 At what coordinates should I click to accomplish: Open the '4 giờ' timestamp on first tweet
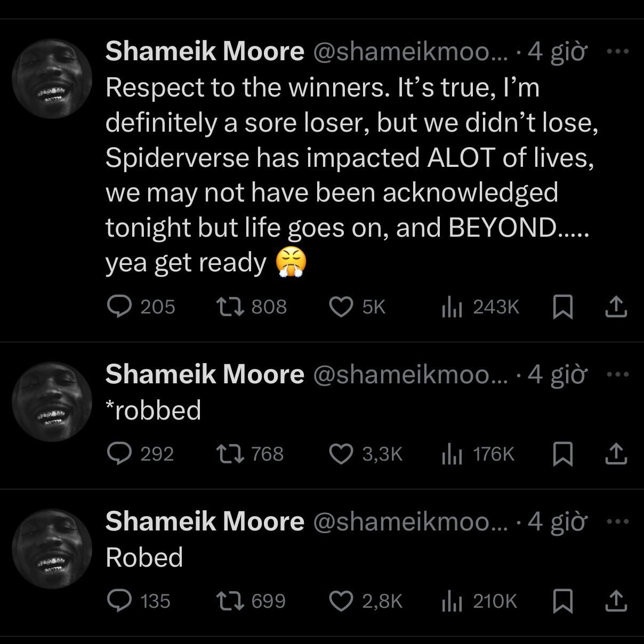pyautogui.click(x=557, y=52)
